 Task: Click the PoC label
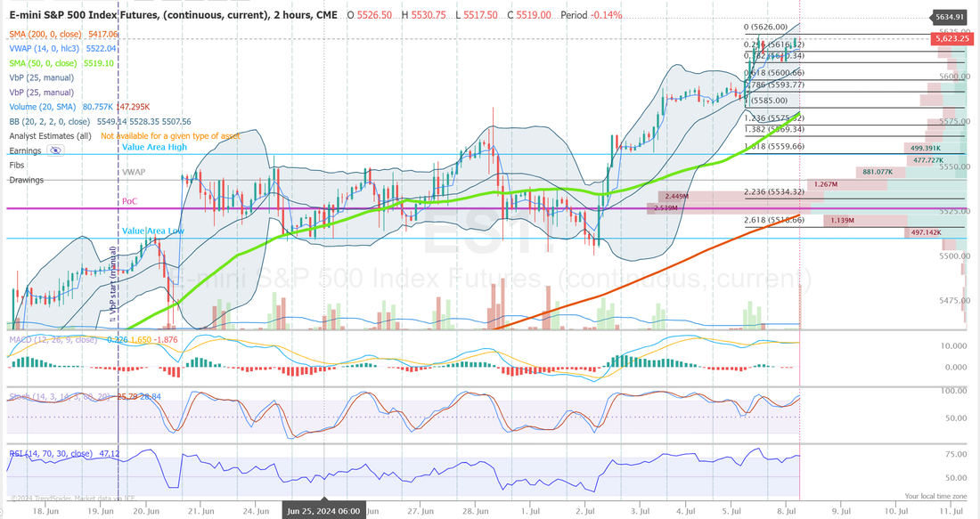(129, 201)
